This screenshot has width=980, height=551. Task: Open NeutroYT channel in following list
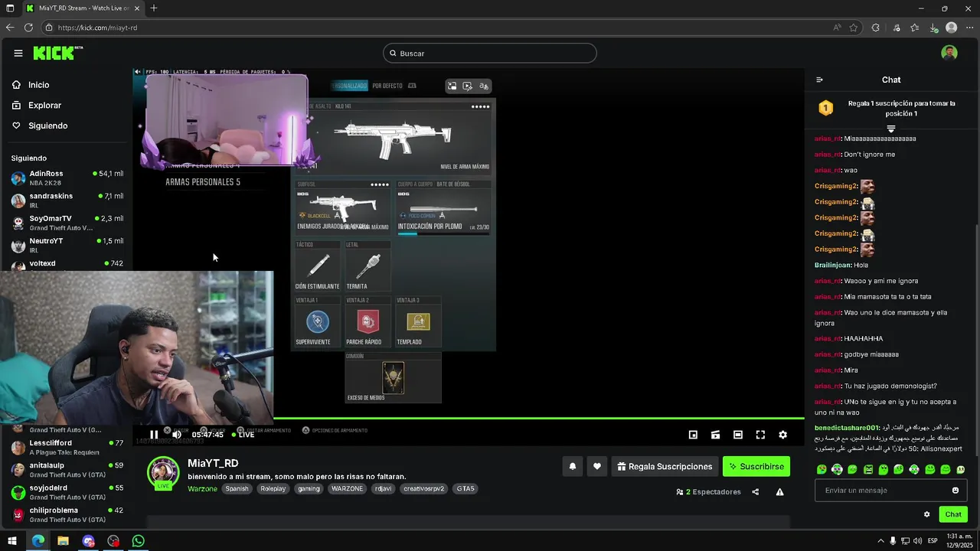[x=67, y=245]
